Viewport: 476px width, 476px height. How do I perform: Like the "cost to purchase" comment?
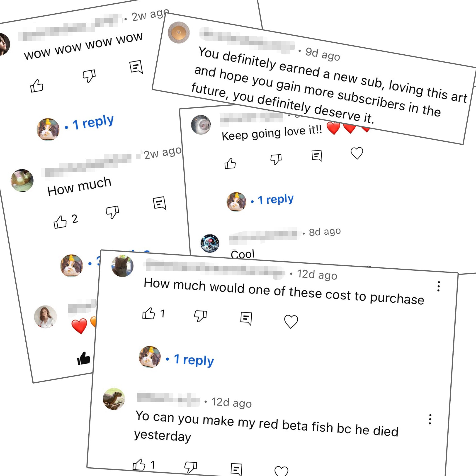click(x=148, y=314)
